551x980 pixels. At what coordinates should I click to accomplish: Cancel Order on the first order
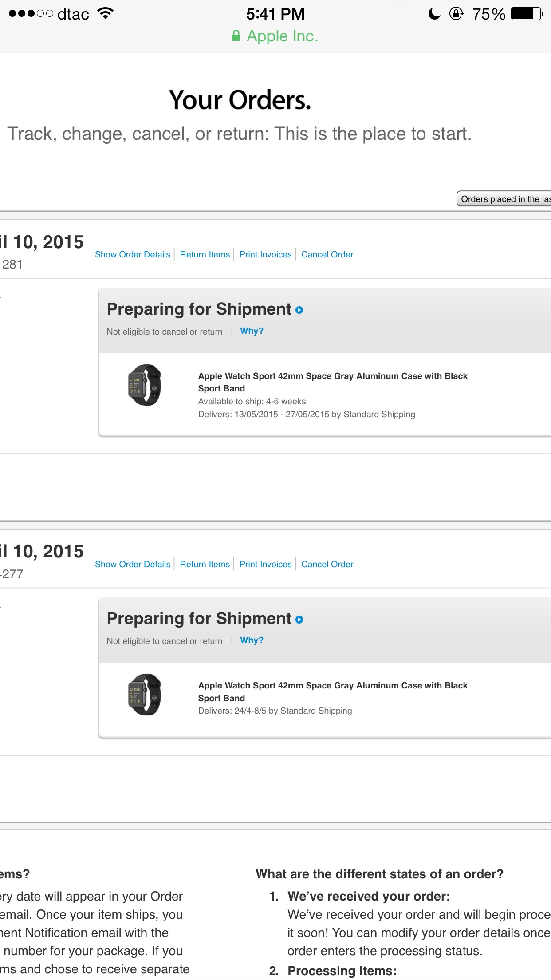pos(327,254)
